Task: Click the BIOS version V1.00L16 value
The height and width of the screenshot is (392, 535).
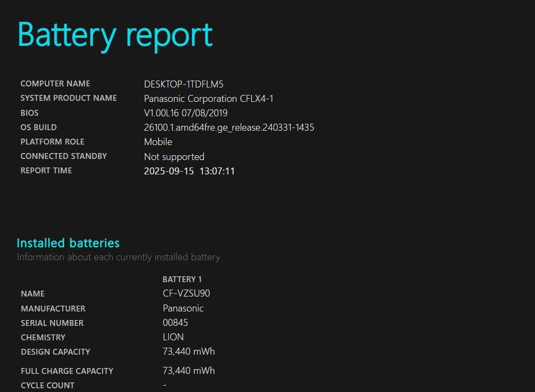Action: coord(186,113)
